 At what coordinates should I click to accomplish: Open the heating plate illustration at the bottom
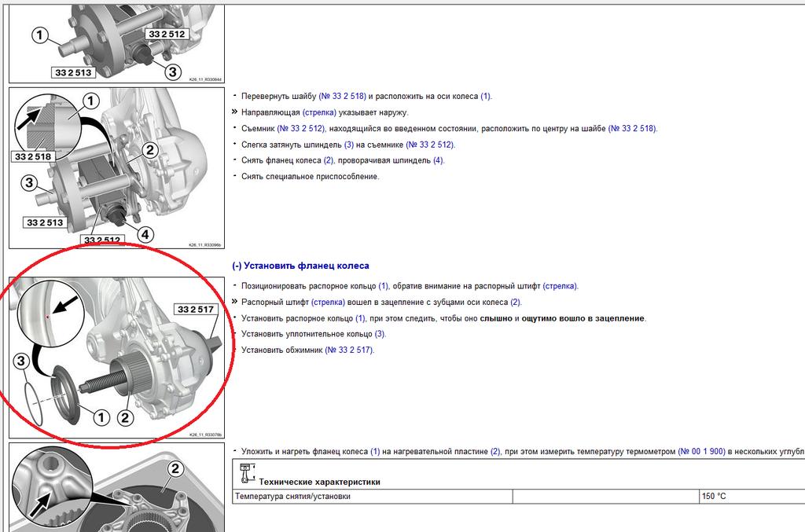pyautogui.click(x=116, y=489)
